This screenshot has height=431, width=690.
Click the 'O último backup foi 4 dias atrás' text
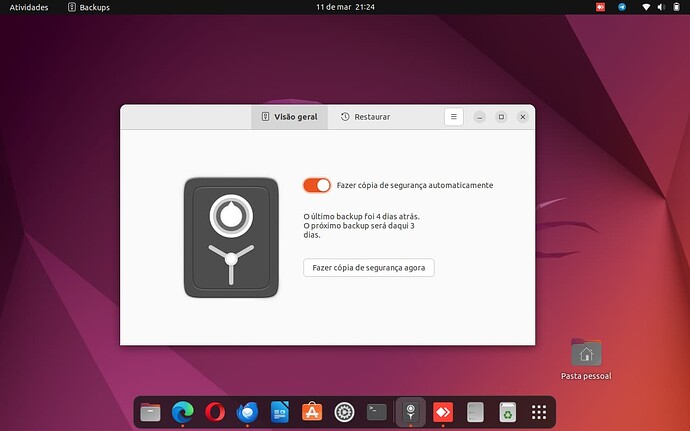(361, 217)
